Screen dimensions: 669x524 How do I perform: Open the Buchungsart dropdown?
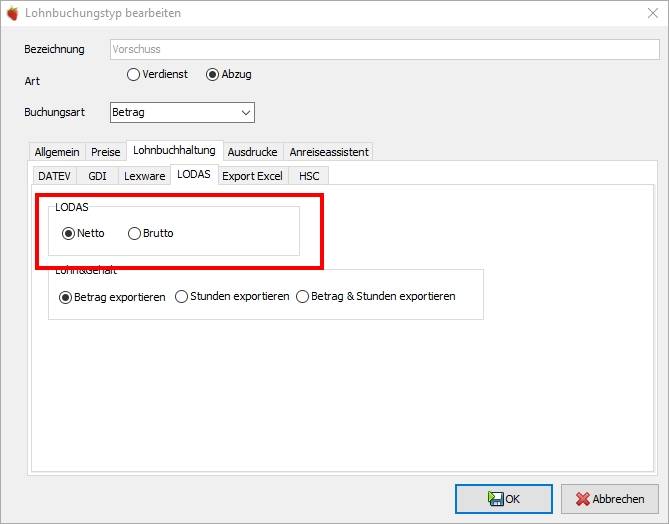(182, 113)
